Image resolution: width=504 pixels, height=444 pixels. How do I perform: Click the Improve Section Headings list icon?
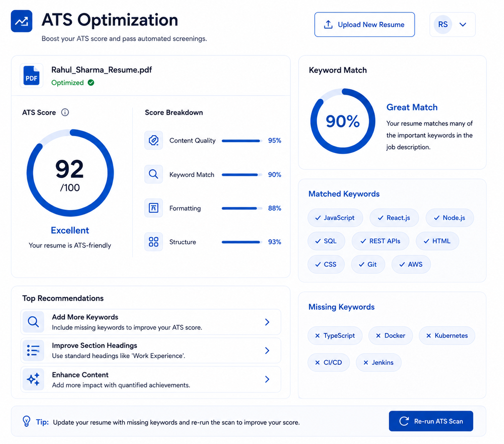click(33, 350)
